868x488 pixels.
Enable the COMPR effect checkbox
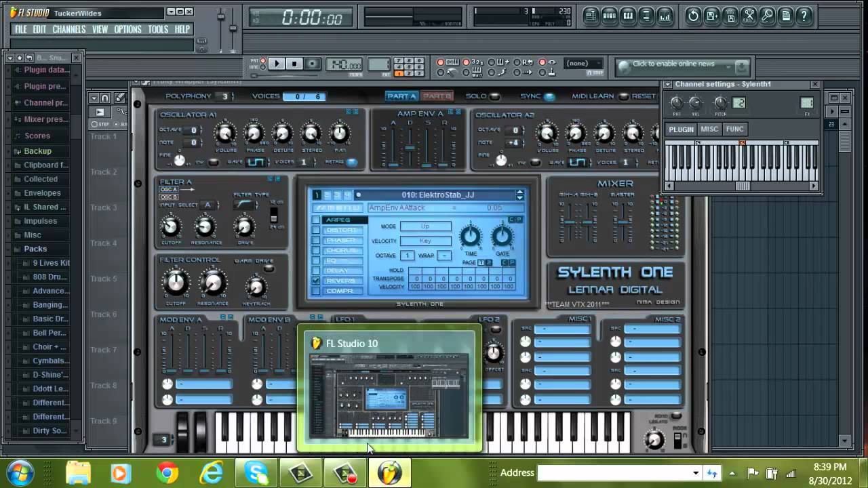(x=316, y=291)
